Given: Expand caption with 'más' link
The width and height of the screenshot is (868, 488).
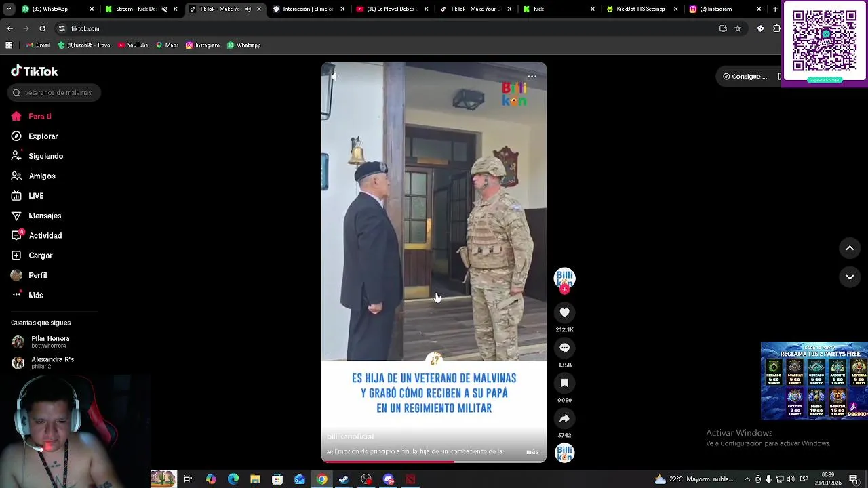Looking at the screenshot, I should coord(532,452).
